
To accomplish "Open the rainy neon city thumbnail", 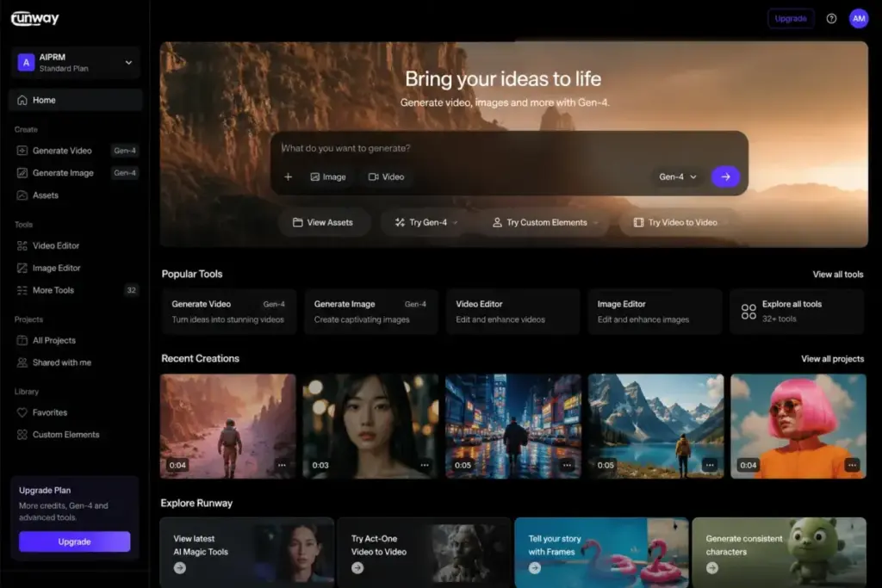I will [x=513, y=426].
